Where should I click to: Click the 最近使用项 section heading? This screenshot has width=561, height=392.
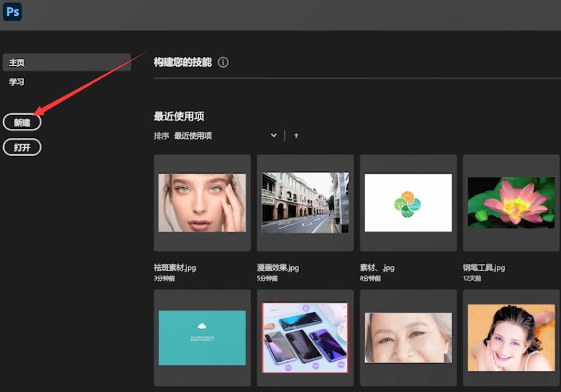tap(179, 116)
